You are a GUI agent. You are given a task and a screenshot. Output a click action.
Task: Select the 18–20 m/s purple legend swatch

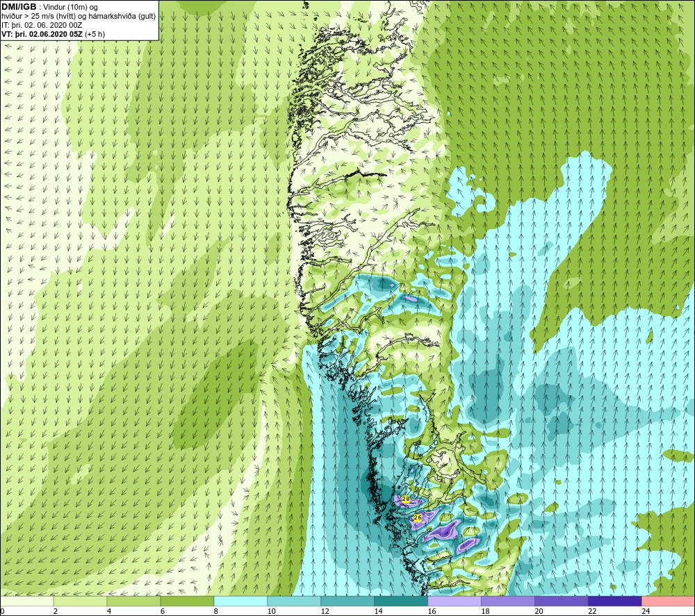click(x=508, y=601)
